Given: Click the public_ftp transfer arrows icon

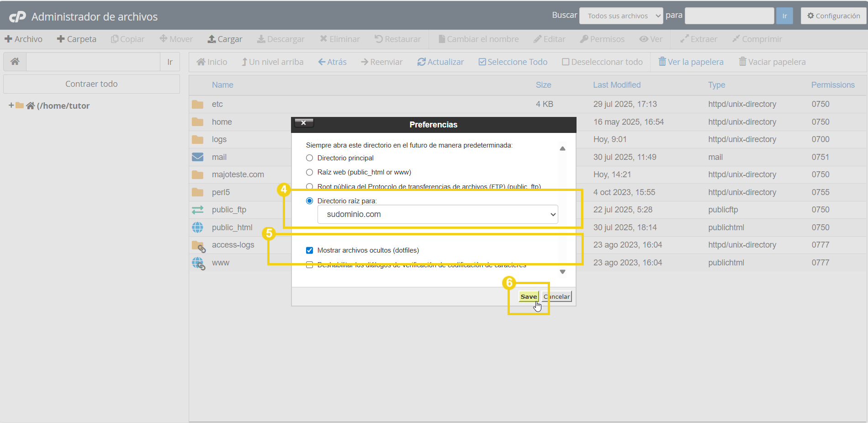Looking at the screenshot, I should pyautogui.click(x=197, y=210).
